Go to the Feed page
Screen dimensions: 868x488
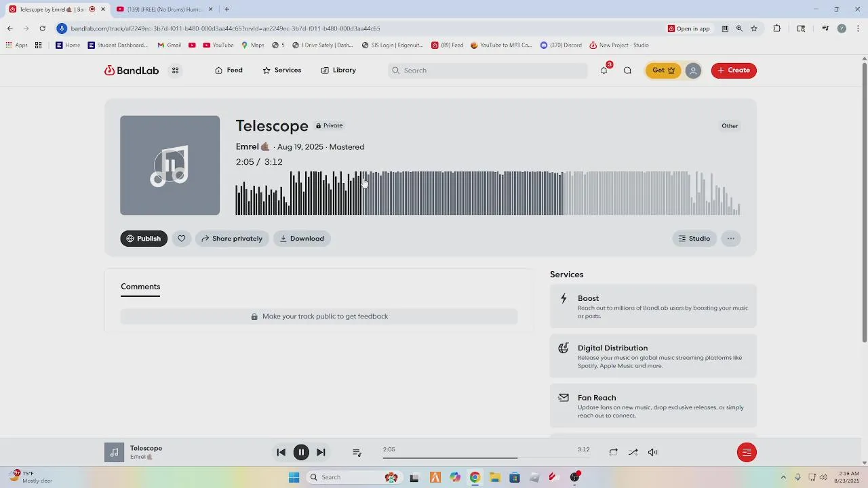coord(229,70)
